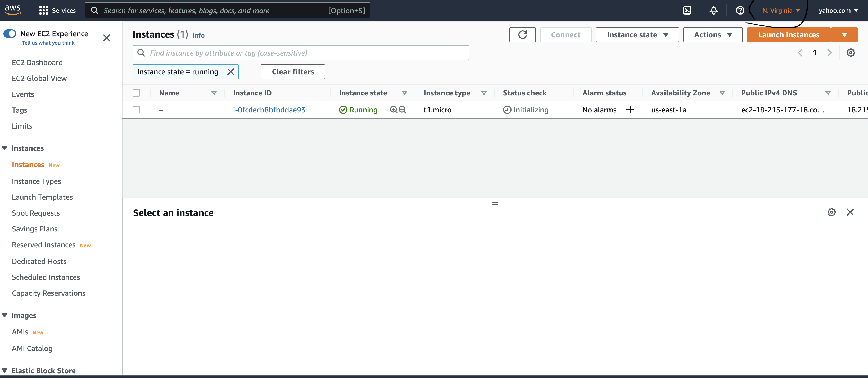Click the zoom-in filter icon beside Running
Screen dimensions: 868x378
click(393, 110)
